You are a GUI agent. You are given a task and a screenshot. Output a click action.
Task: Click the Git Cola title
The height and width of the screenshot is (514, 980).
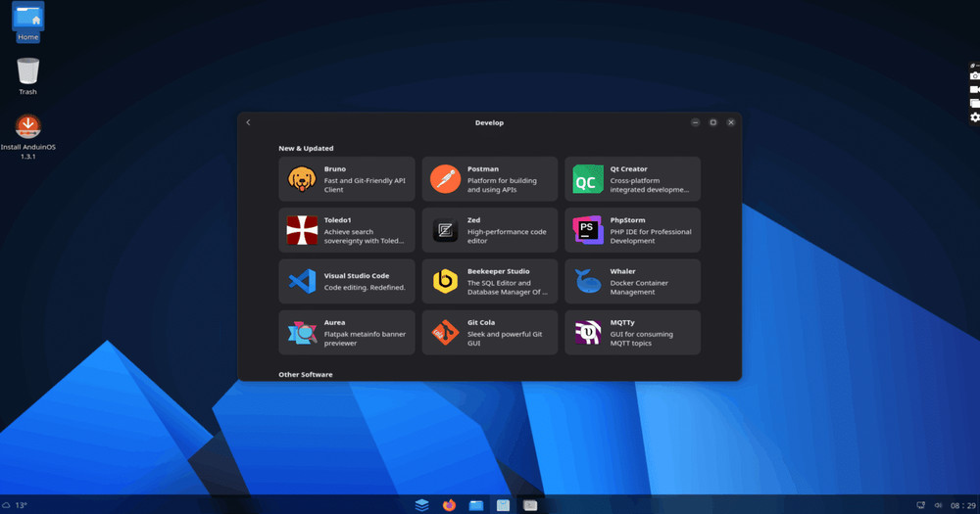tap(480, 323)
